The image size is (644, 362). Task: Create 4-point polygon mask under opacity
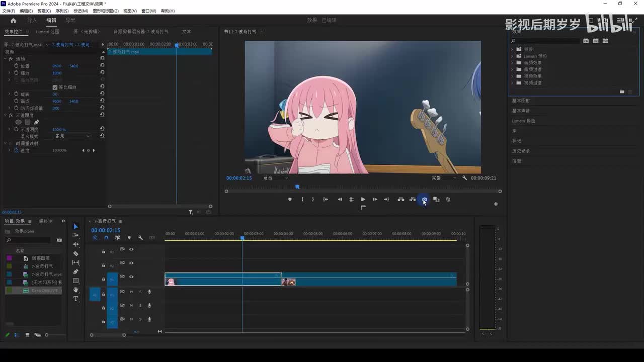(x=28, y=122)
